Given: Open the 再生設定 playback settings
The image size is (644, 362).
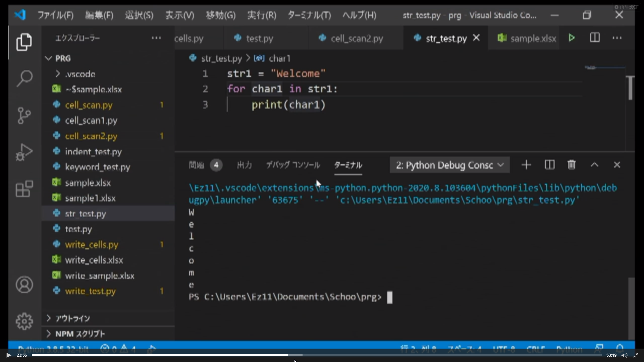Looking at the screenshot, I should click(626, 7).
